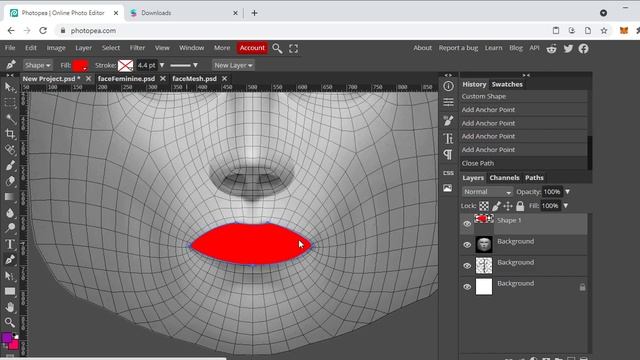Select the Rectangle Select tool
640x360 pixels.
[x=10, y=103]
